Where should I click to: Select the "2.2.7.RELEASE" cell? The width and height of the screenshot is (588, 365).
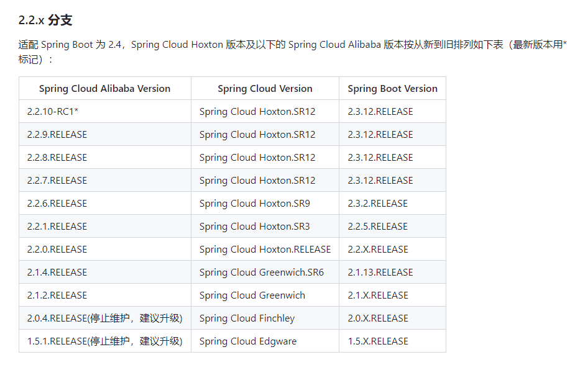tap(104, 181)
